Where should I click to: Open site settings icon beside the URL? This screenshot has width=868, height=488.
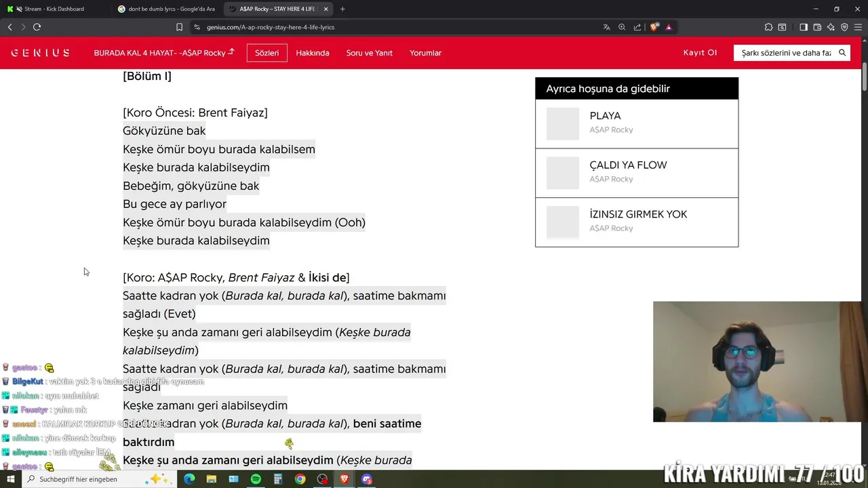point(197,27)
